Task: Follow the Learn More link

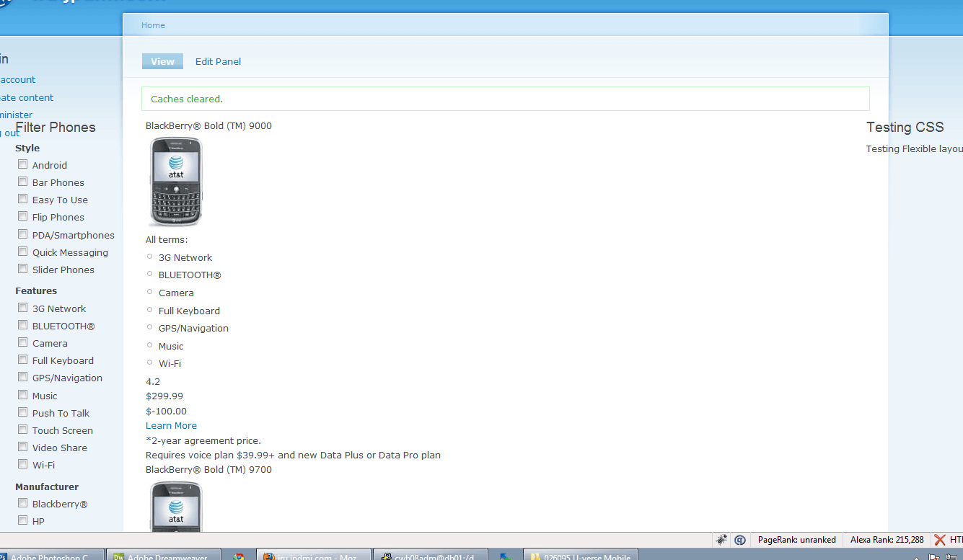Action: (171, 426)
